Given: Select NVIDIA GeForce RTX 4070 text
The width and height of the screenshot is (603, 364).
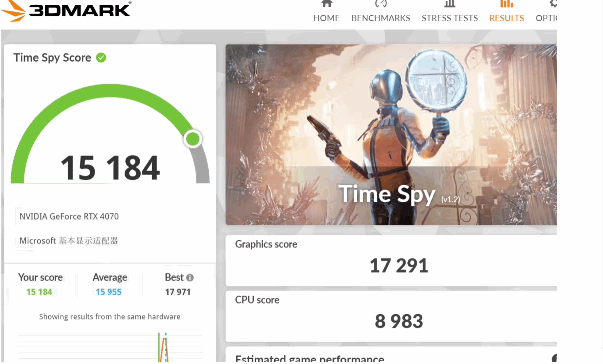Looking at the screenshot, I should tap(69, 216).
